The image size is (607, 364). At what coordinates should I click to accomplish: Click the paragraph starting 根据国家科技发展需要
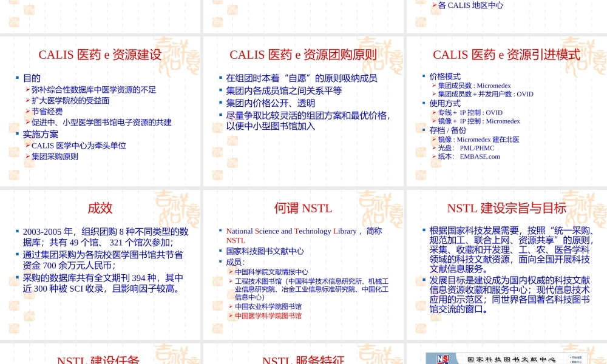(x=511, y=249)
